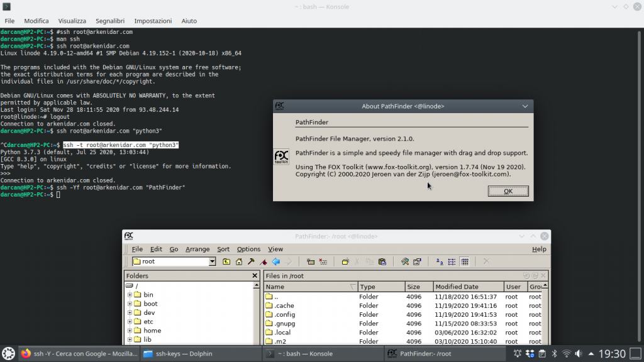This screenshot has width=644, height=362.
Task: Open Bluetooth settings from tray
Action: (555, 353)
